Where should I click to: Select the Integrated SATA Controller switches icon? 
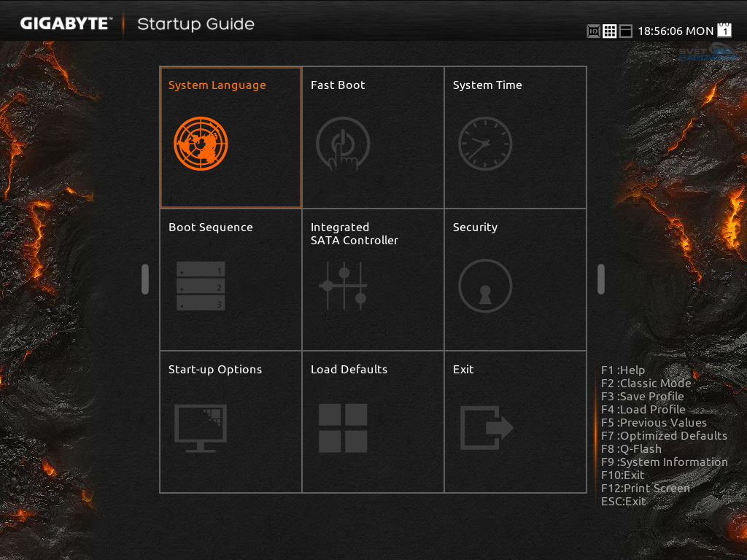click(x=343, y=286)
